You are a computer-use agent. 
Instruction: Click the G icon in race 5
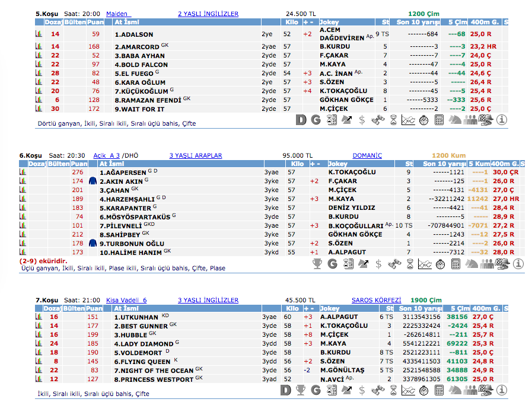pos(316,120)
